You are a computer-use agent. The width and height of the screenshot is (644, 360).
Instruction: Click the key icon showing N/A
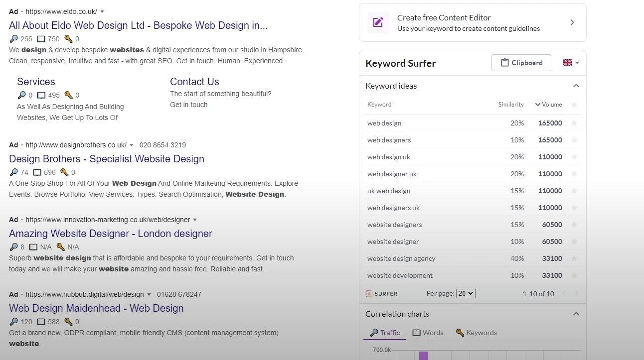pyautogui.click(x=61, y=247)
